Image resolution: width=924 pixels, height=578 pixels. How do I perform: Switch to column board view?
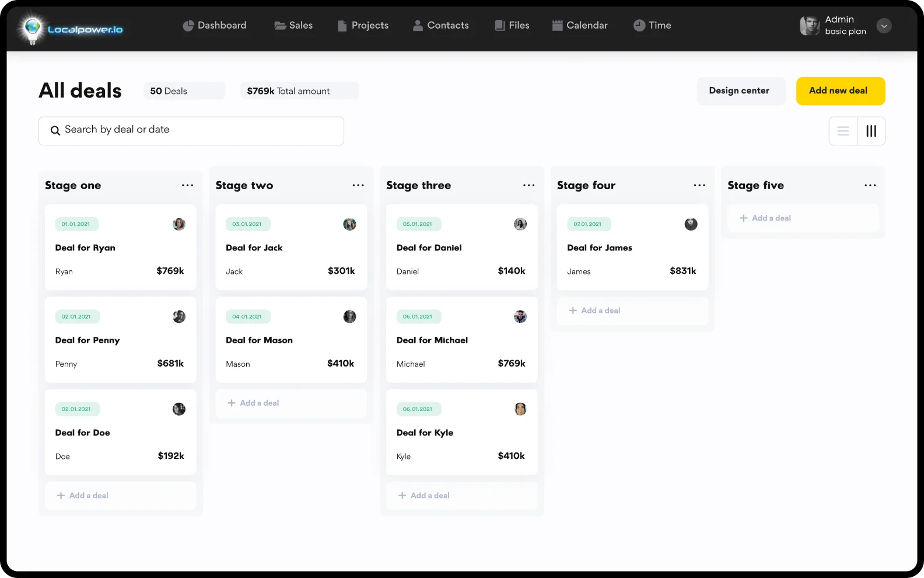point(871,131)
